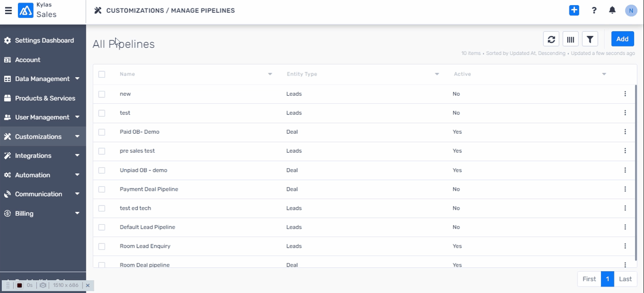Open the Entity Type column dropdown arrow

click(437, 74)
